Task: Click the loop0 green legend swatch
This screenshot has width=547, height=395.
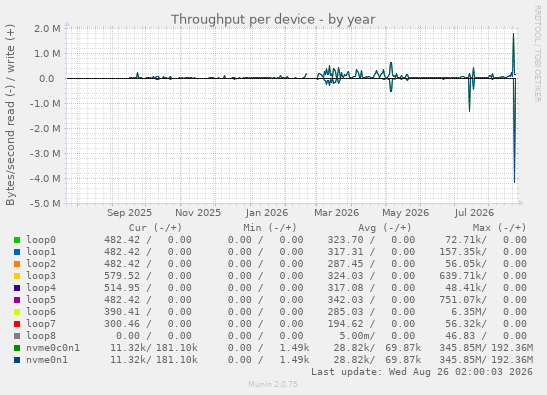Action: point(17,240)
